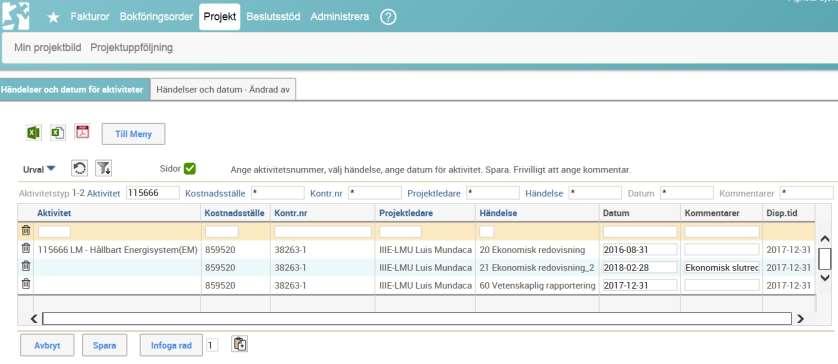Click the refresh selection icon
Screen dimensions: 838x364
click(x=79, y=168)
